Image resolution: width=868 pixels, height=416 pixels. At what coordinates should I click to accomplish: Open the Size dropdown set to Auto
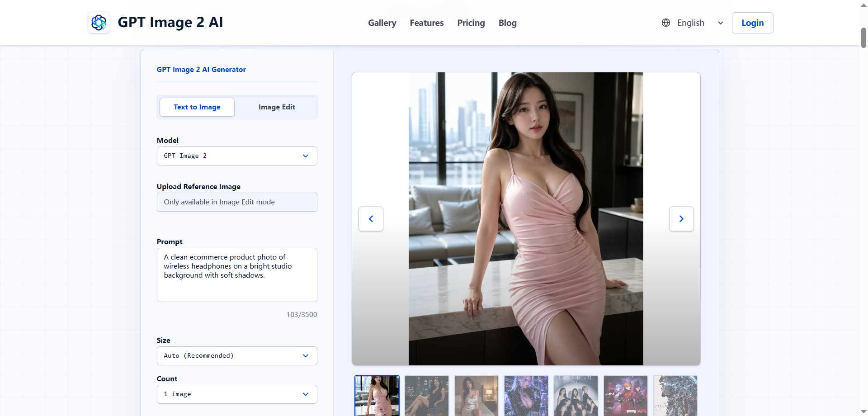pyautogui.click(x=237, y=356)
